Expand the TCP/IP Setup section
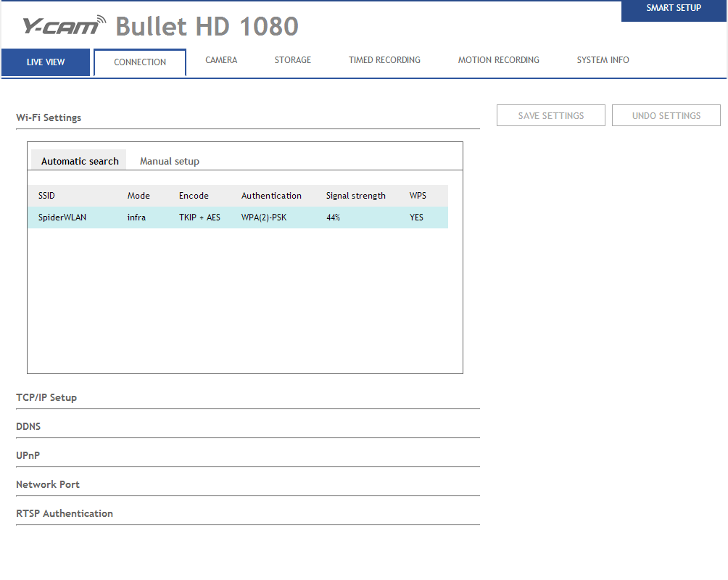Image resolution: width=728 pixels, height=580 pixels. coord(46,397)
